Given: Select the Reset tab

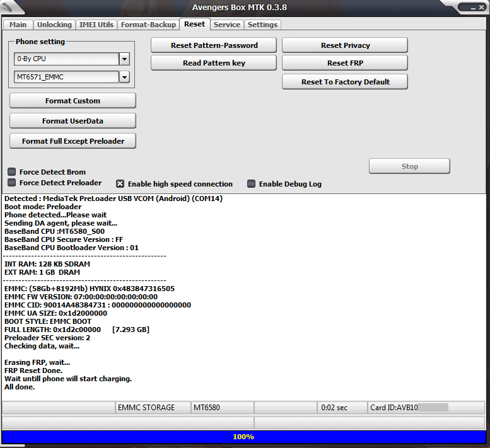Looking at the screenshot, I should click(194, 24).
